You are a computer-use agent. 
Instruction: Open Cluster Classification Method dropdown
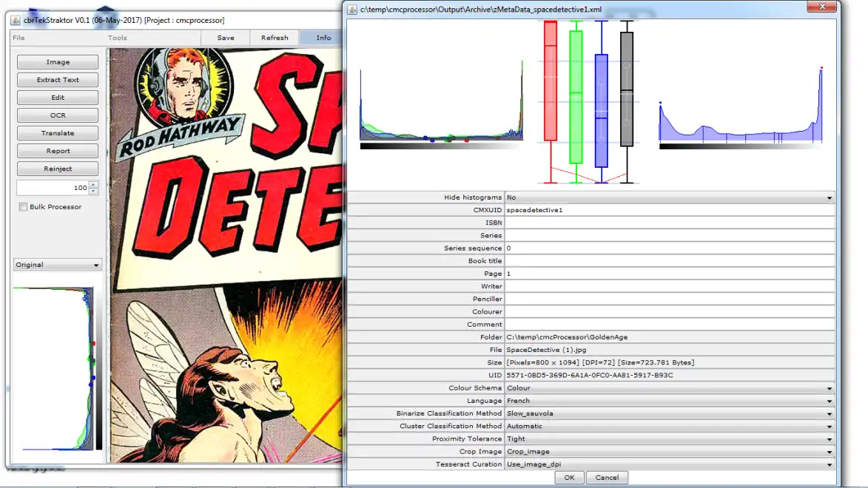click(669, 426)
